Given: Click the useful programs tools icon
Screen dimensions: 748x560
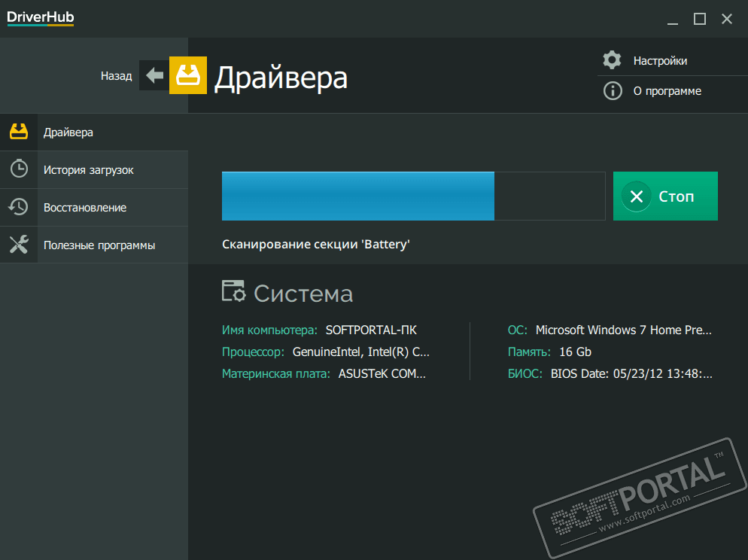Looking at the screenshot, I should tap(19, 245).
